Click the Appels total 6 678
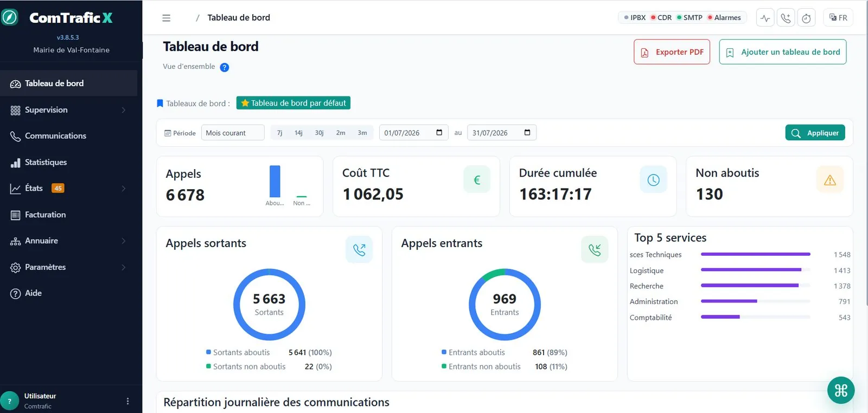Viewport: 868px width, 413px height. coord(185,195)
